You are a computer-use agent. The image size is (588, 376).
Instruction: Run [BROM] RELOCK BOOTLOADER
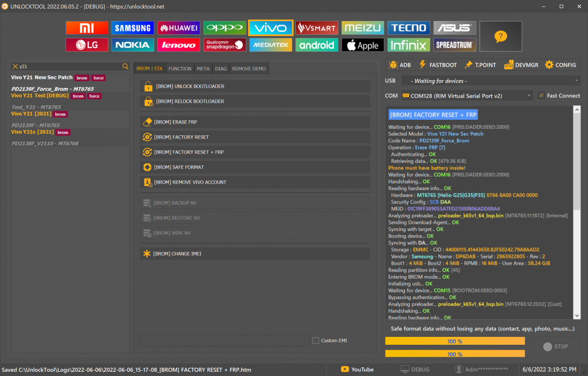point(255,102)
